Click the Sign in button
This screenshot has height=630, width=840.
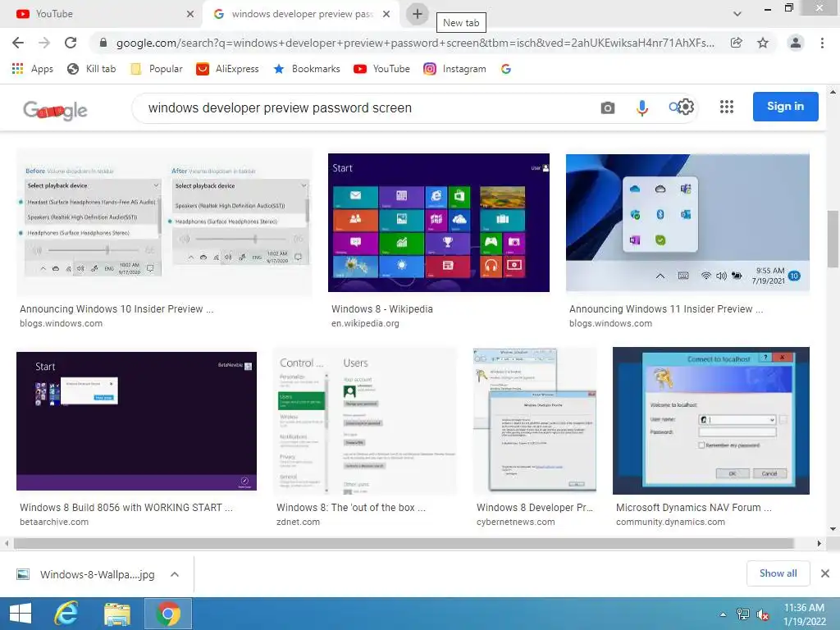point(785,107)
